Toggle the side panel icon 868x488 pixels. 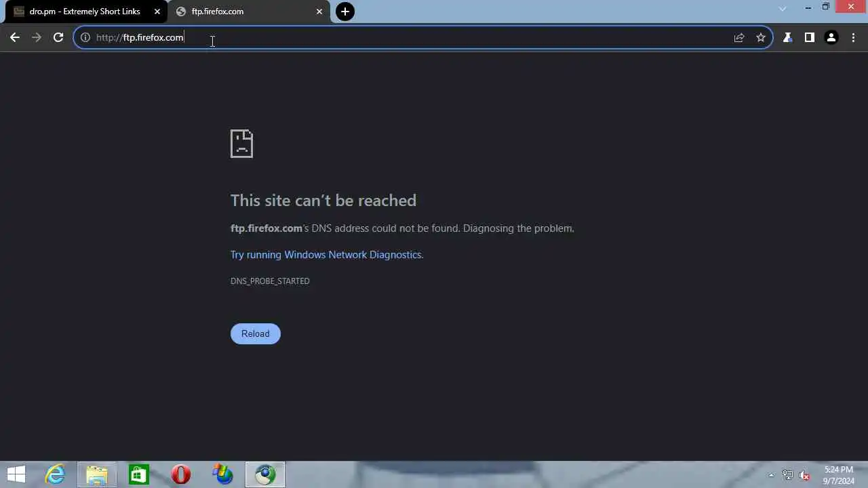click(809, 37)
